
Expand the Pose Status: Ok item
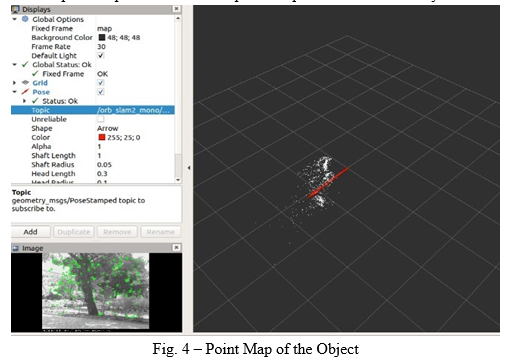coord(24,101)
